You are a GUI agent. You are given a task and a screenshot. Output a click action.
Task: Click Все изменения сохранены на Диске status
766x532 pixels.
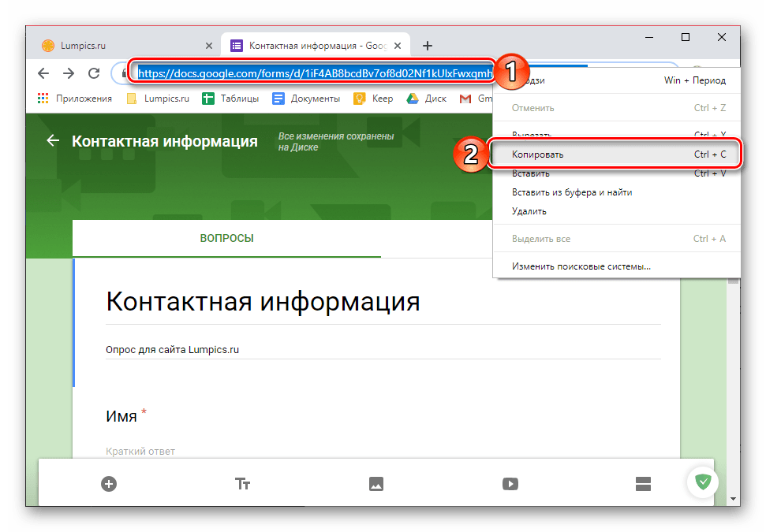[336, 142]
